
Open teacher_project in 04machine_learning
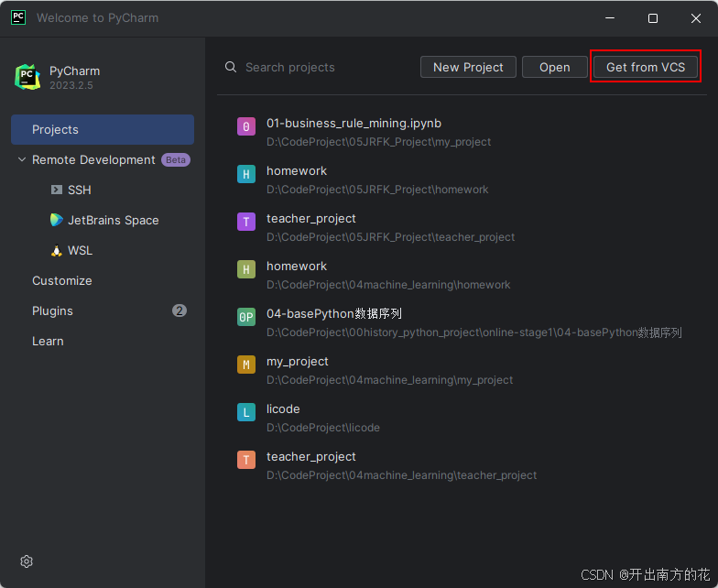462,465
